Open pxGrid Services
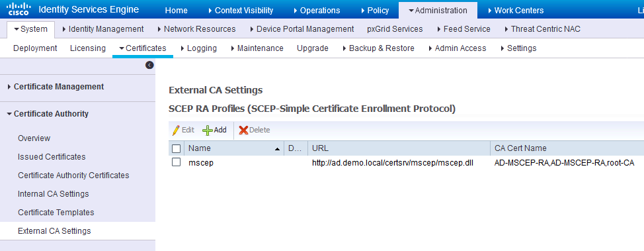 click(x=395, y=28)
